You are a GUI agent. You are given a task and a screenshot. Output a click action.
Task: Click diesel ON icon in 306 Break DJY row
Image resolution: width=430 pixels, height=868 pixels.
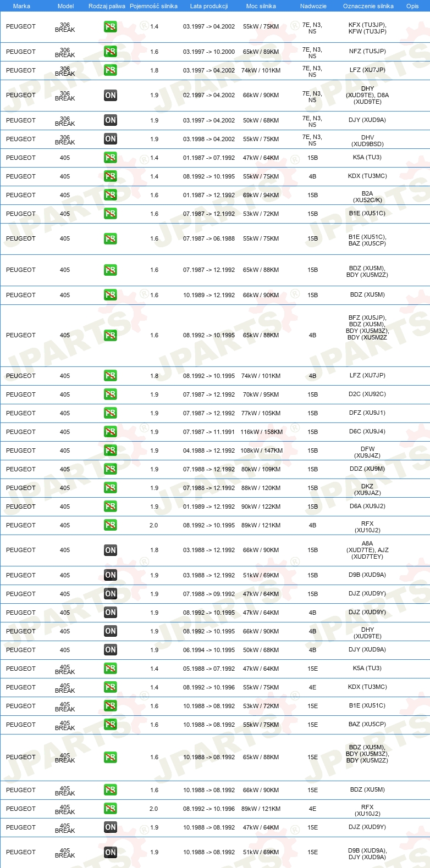point(111,120)
